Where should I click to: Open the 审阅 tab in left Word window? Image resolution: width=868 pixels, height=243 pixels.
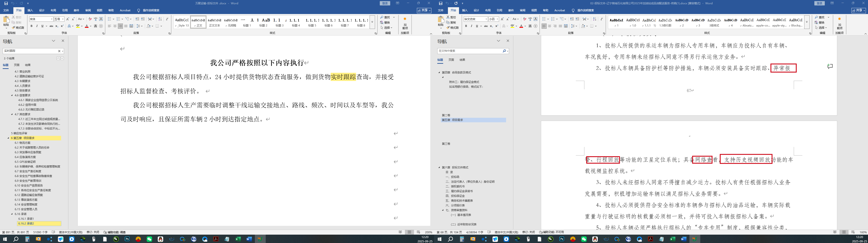coord(88,10)
